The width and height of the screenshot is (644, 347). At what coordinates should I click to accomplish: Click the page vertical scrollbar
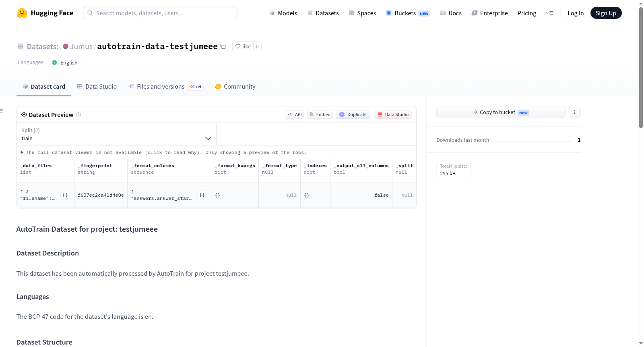[641, 67]
